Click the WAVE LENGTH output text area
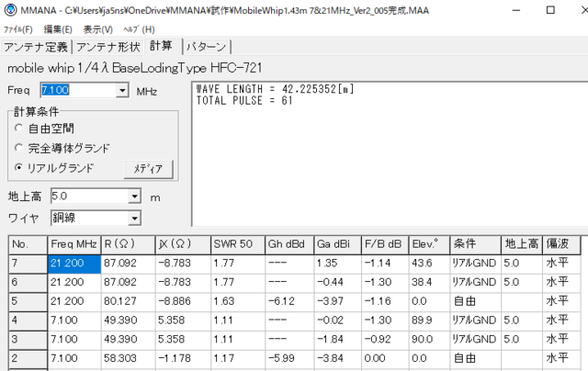Viewport: 588px width, 371px height. 390,153
